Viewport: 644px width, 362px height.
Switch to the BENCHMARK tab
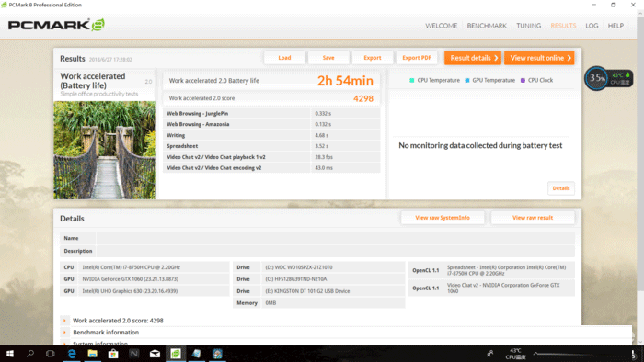(487, 26)
